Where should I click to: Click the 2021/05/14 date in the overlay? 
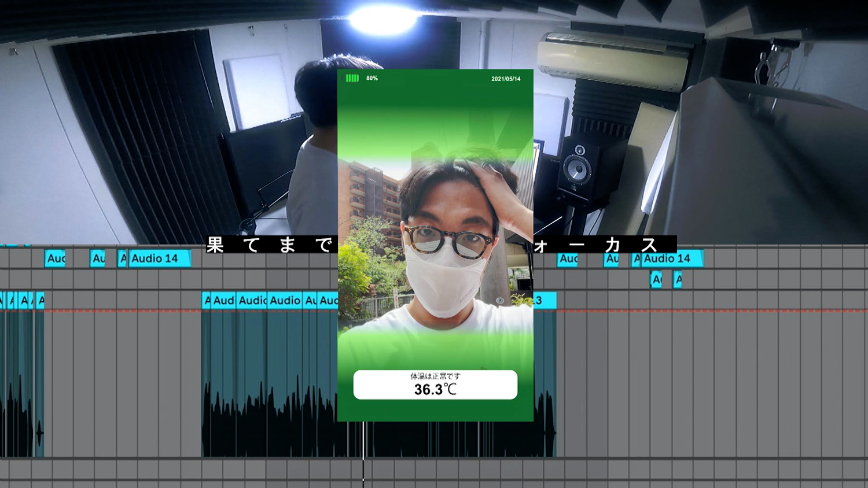click(505, 79)
